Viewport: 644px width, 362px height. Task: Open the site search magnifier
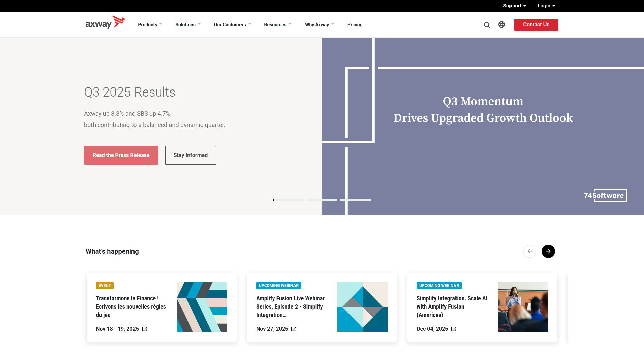point(487,25)
